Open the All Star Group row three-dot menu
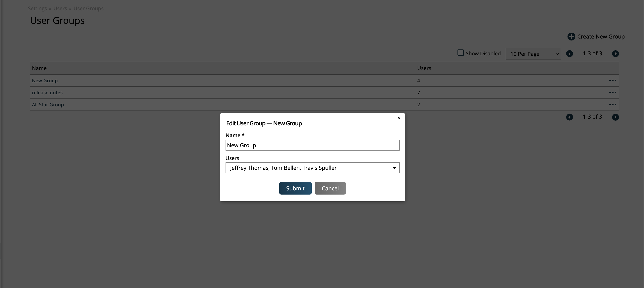 click(x=612, y=105)
